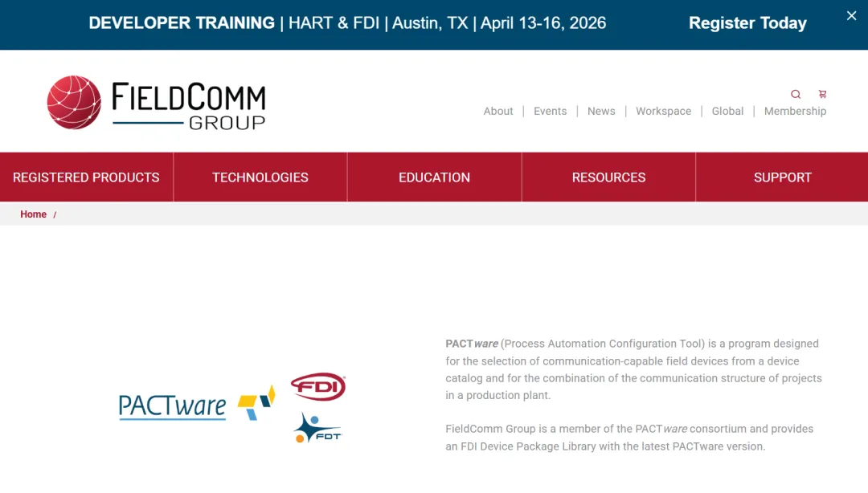868x493 pixels.
Task: Open the Resources menu
Action: [608, 177]
